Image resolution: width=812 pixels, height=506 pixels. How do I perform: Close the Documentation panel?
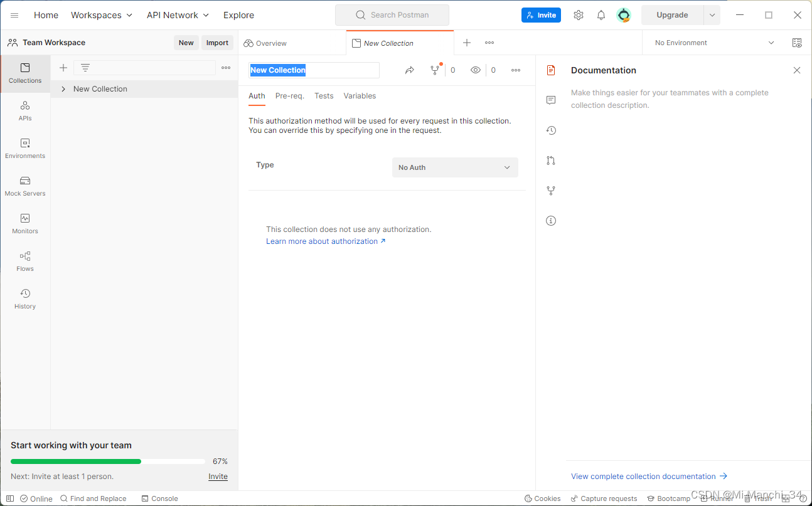pyautogui.click(x=797, y=70)
